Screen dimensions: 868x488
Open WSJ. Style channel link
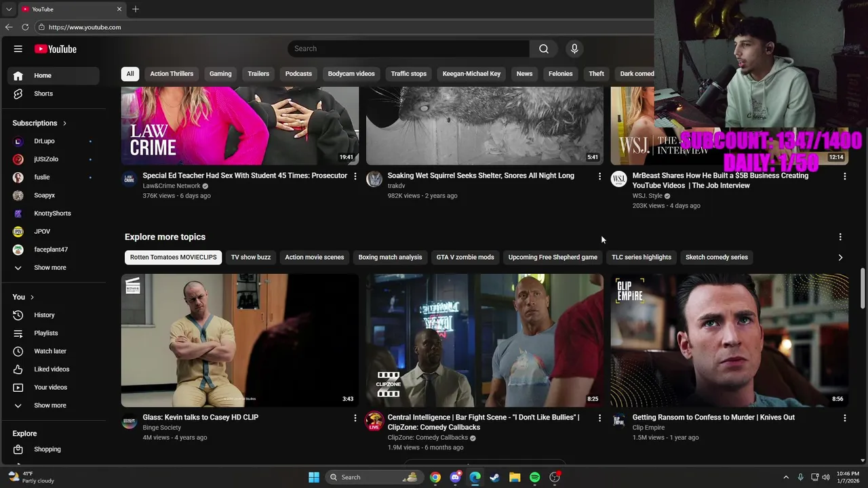tap(647, 196)
